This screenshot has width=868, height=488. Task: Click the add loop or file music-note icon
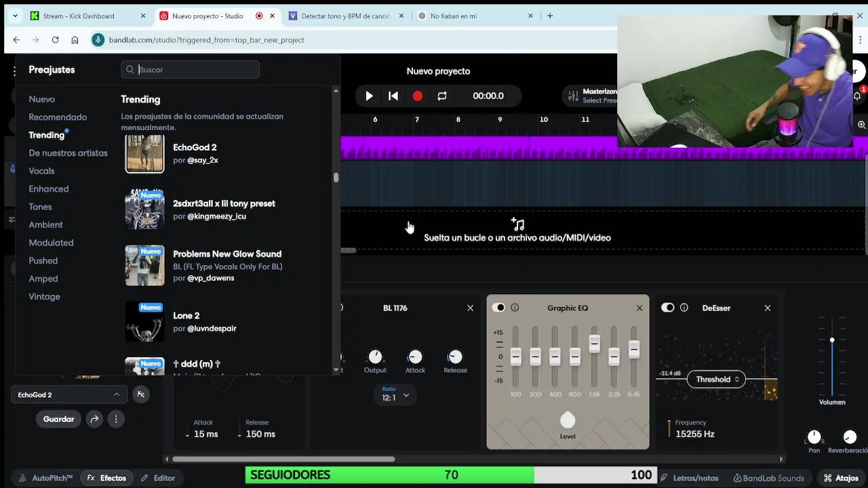tap(517, 223)
